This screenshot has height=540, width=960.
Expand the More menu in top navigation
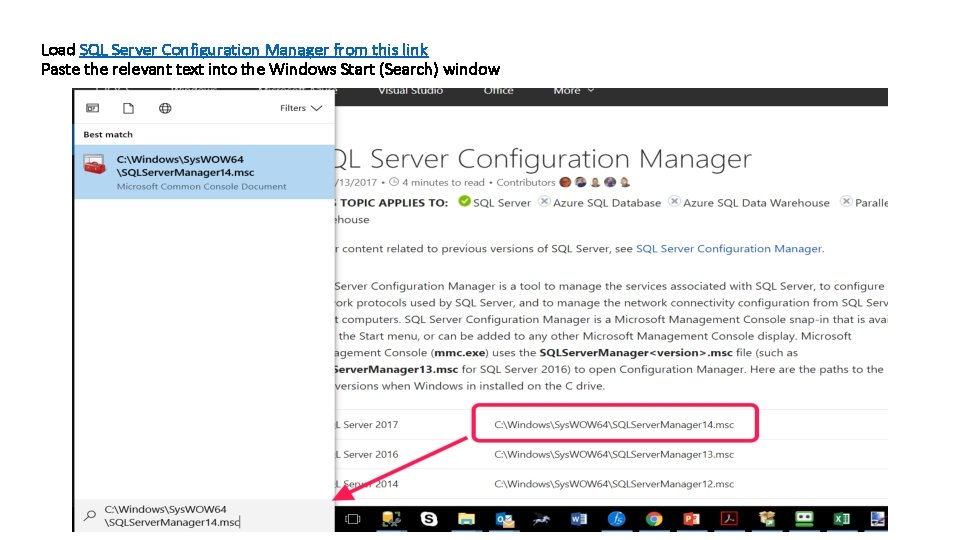(x=574, y=91)
